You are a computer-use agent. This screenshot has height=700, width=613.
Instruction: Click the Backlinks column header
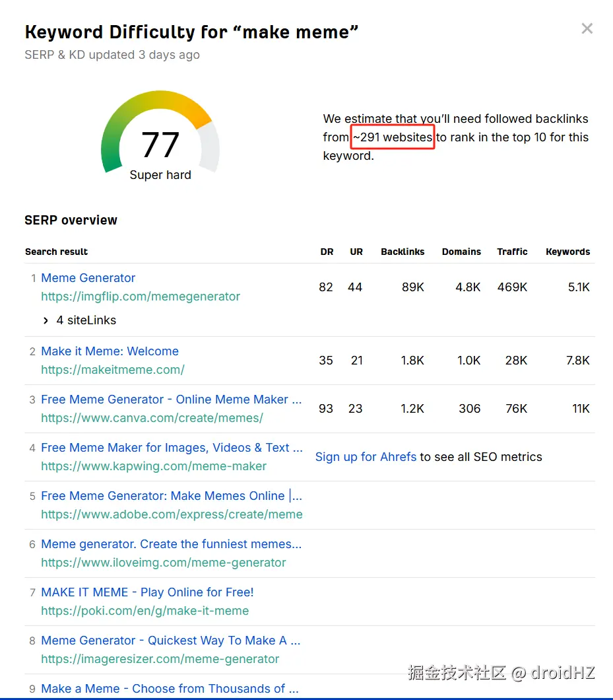(x=403, y=252)
